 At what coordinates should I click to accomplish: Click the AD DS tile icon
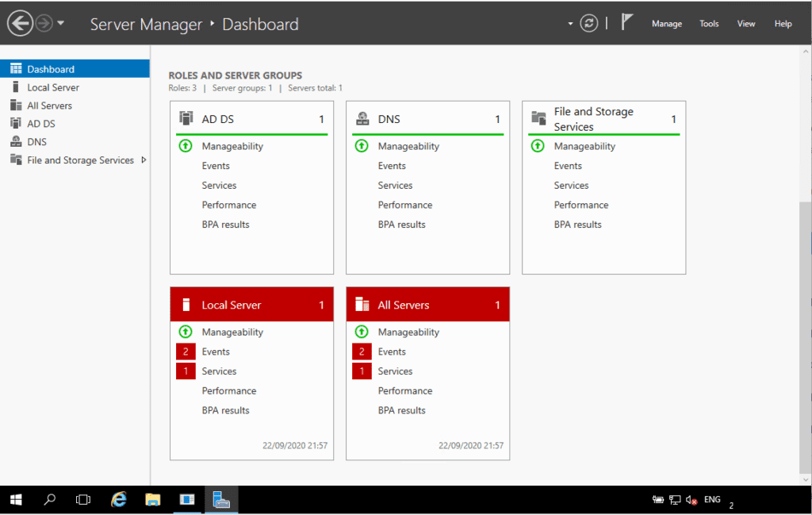tap(186, 118)
